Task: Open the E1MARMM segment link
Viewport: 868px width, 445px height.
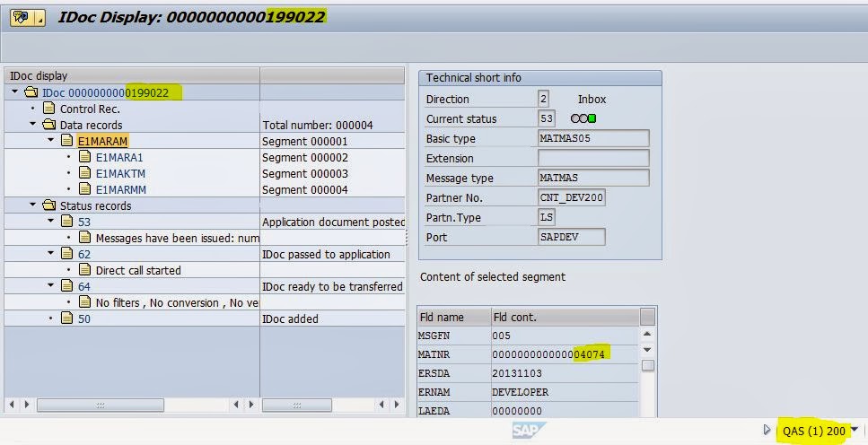Action: pyautogui.click(x=121, y=189)
